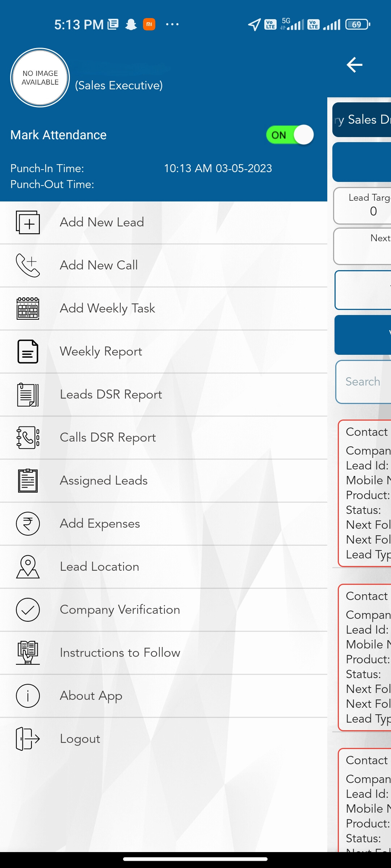Screen dimensions: 391x868
Task: Click the Leads DSR Report icon
Action: point(28,395)
